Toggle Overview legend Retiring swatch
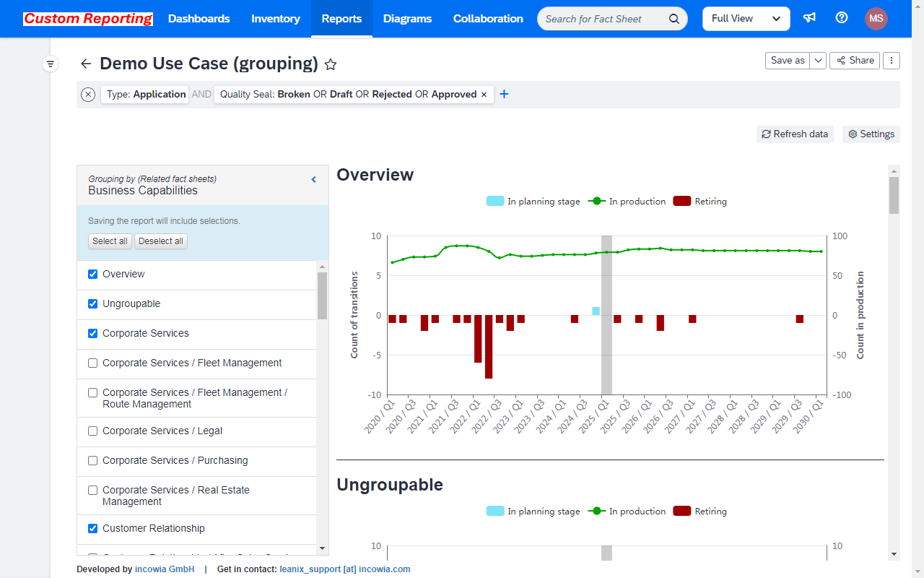Image resolution: width=924 pixels, height=578 pixels. pyautogui.click(x=682, y=202)
